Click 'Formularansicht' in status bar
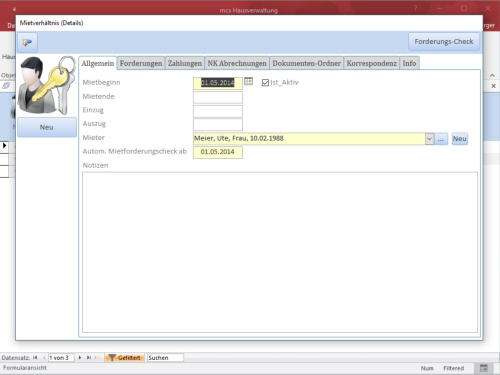Viewport: 500px width, 375px height. pyautogui.click(x=25, y=368)
